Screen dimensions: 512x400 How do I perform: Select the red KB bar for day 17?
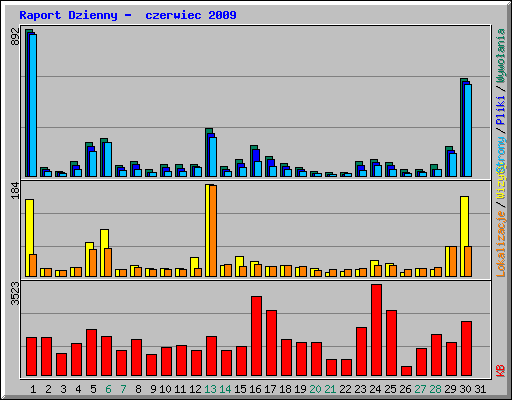(x=271, y=343)
